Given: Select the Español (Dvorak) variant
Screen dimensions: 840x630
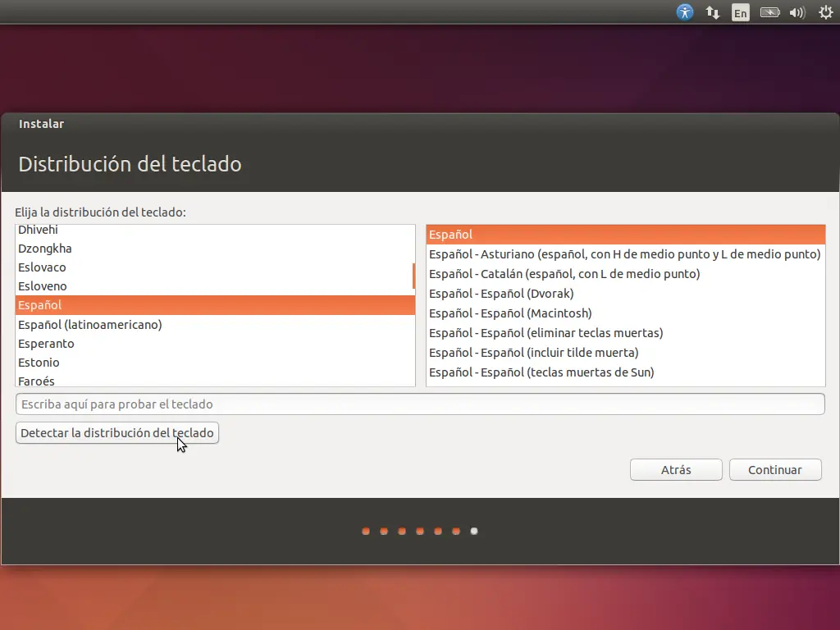Looking at the screenshot, I should click(626, 294).
